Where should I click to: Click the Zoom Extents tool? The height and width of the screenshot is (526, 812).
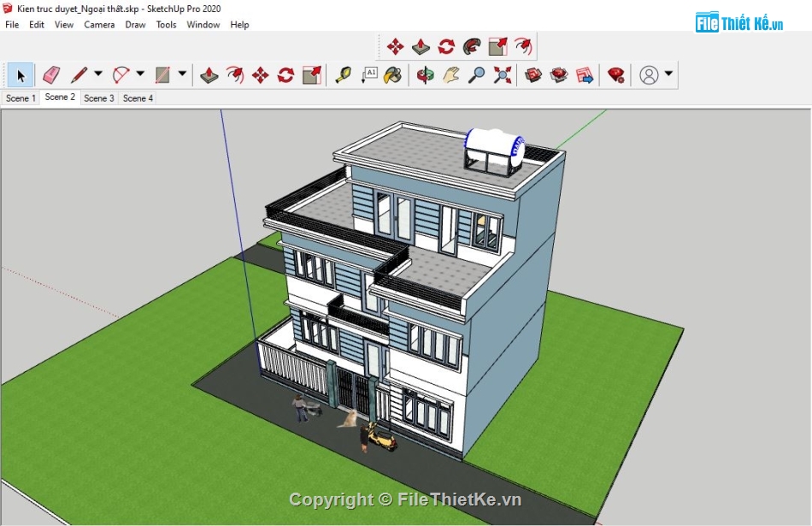pos(502,75)
